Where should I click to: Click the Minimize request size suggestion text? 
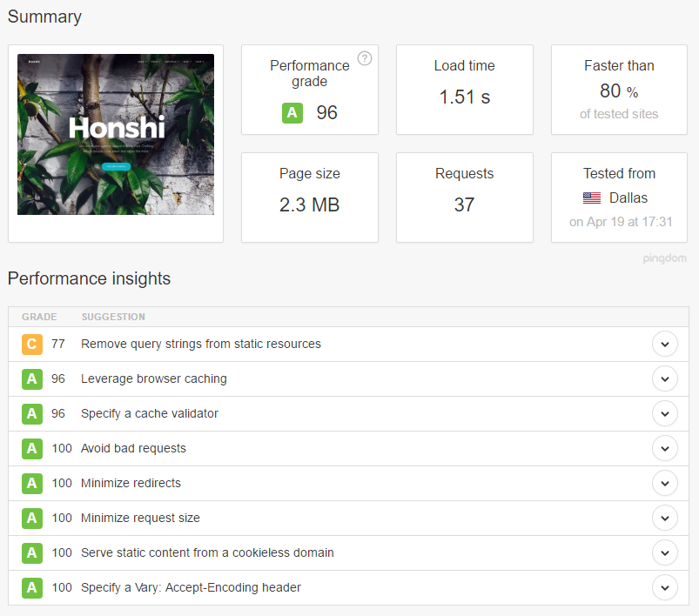[140, 518]
